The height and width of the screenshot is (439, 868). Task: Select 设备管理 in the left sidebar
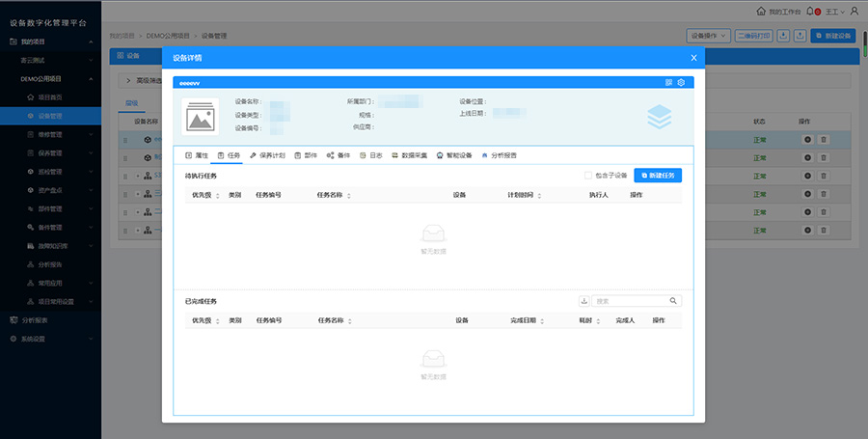click(x=50, y=115)
